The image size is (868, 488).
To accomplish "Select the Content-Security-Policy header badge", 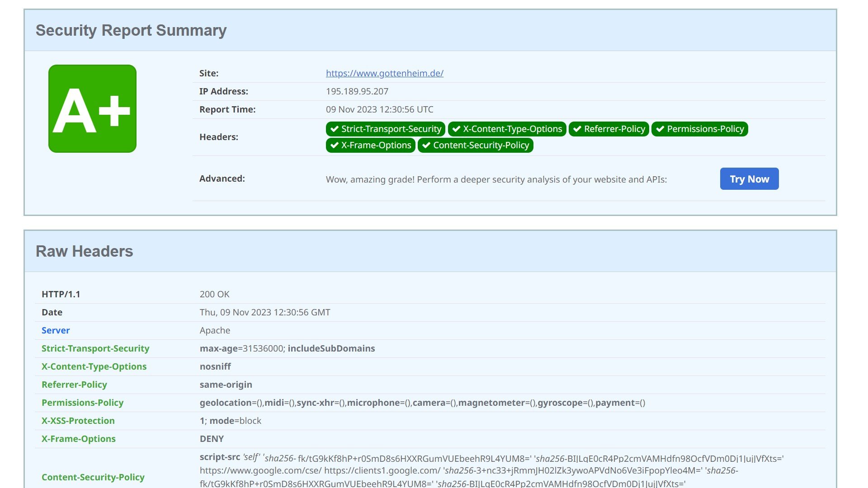I will click(475, 145).
